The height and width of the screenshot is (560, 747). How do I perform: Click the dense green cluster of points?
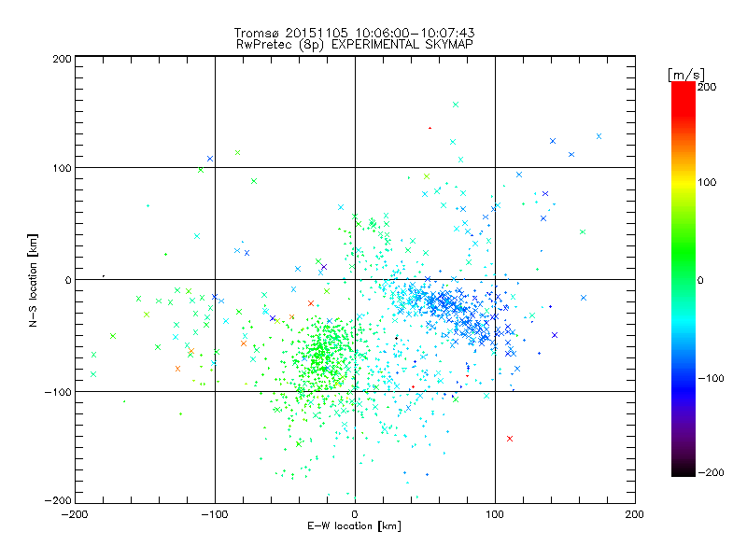click(x=324, y=355)
